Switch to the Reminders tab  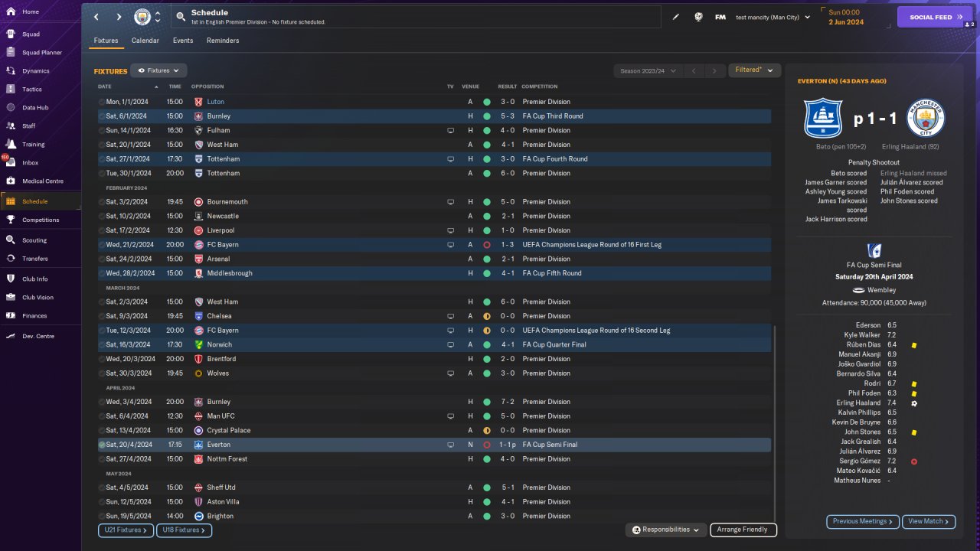(223, 41)
